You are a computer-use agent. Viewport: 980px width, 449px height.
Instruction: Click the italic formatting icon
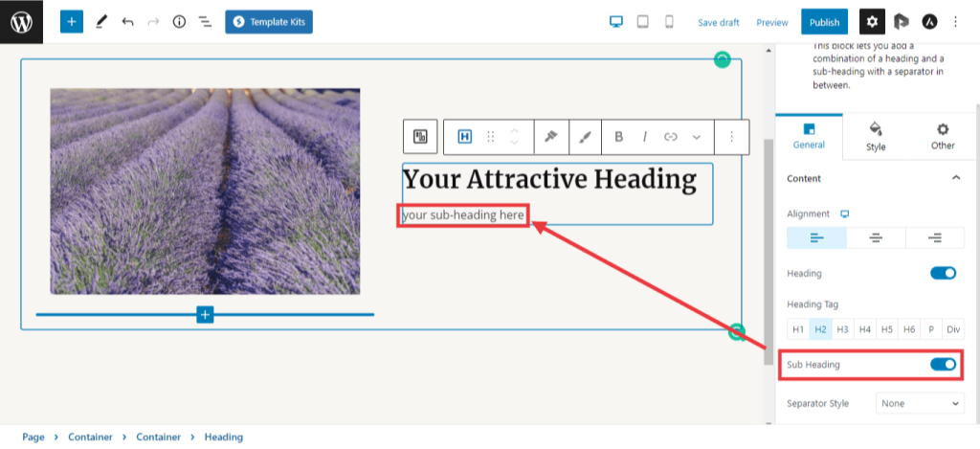[645, 137]
